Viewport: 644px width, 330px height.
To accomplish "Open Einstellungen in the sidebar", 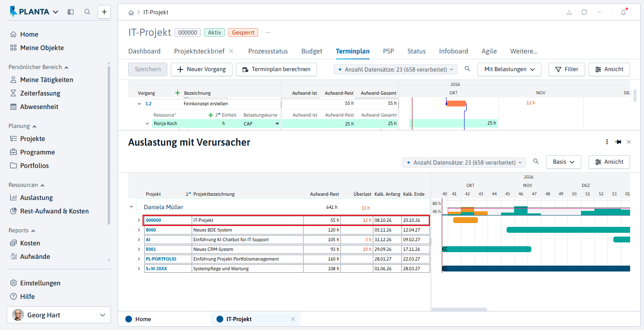I will pyautogui.click(x=40, y=283).
